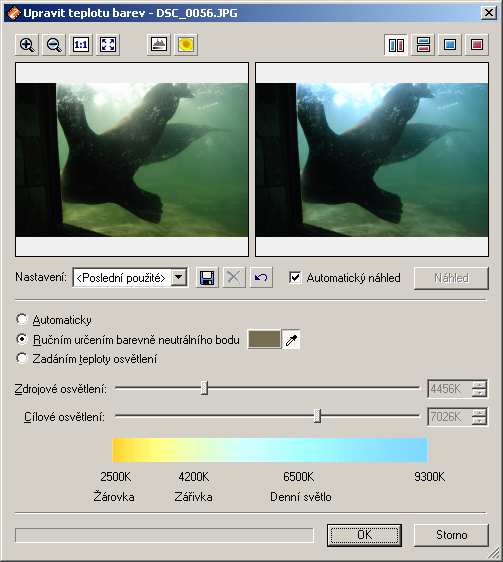Image resolution: width=503 pixels, height=562 pixels.
Task: Fit image to window icon
Action: pos(108,45)
